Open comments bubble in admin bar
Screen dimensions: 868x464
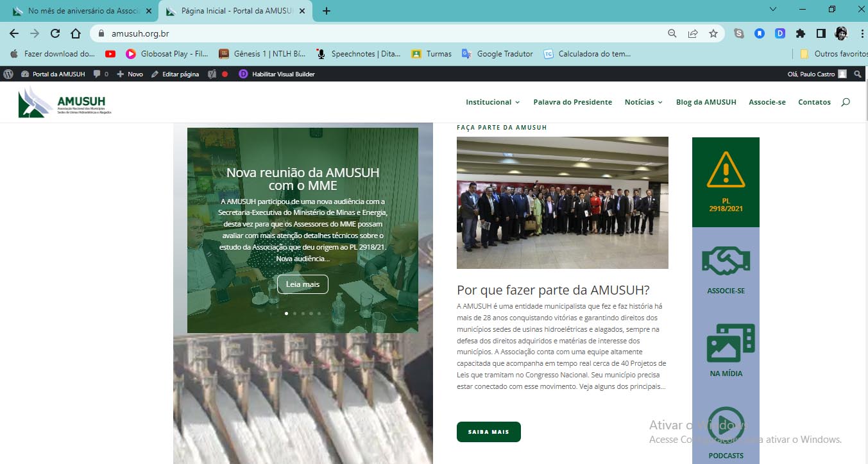(101, 74)
